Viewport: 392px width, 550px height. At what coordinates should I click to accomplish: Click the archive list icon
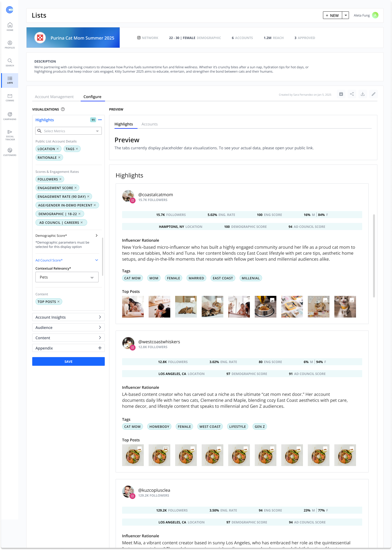click(x=341, y=94)
